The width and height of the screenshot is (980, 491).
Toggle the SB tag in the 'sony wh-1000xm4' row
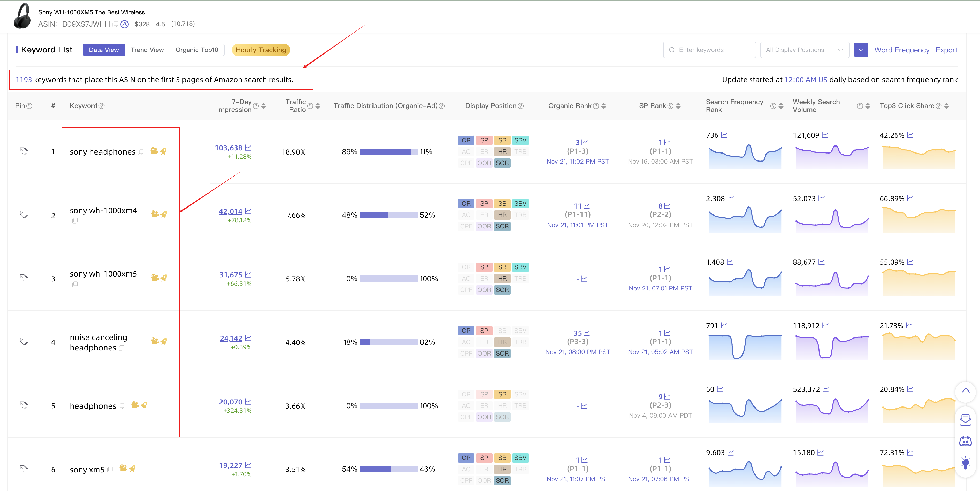point(502,204)
